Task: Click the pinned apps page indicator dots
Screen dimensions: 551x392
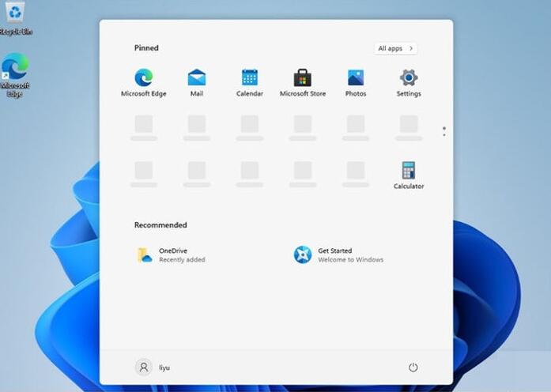Action: click(x=444, y=130)
